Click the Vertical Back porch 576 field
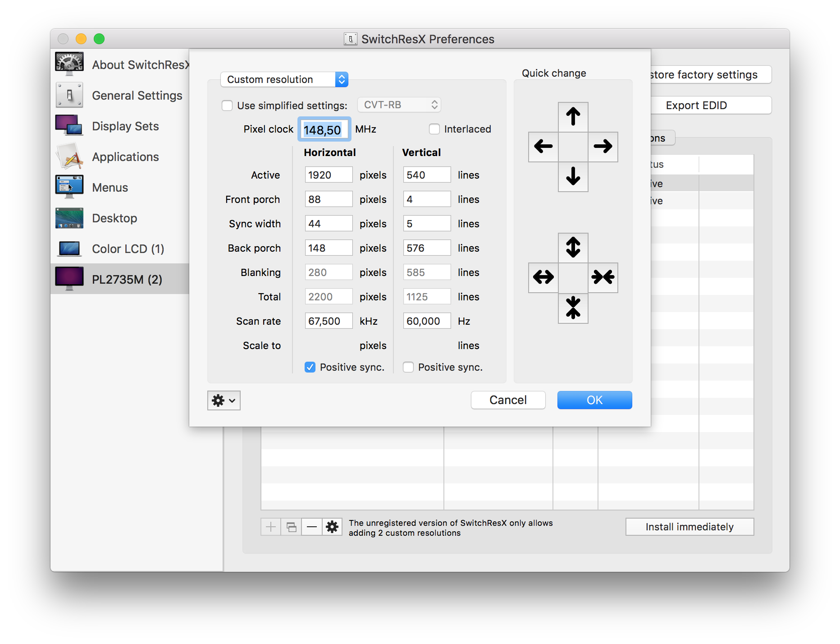 (x=427, y=248)
